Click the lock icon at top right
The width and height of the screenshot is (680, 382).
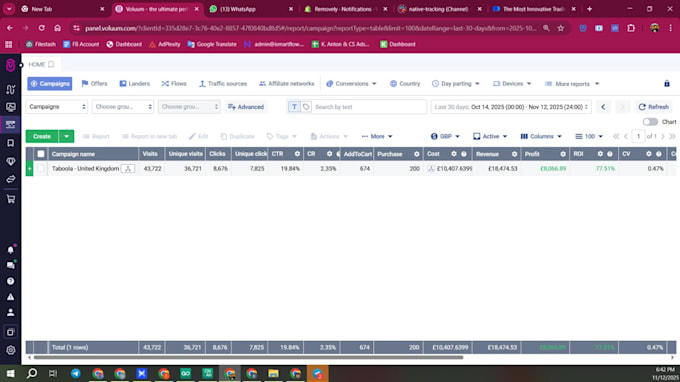[x=667, y=84]
